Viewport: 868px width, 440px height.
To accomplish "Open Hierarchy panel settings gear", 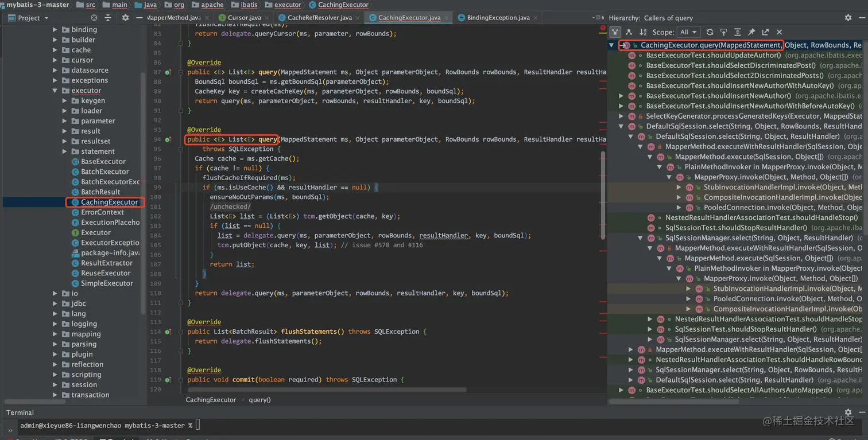I will point(848,18).
